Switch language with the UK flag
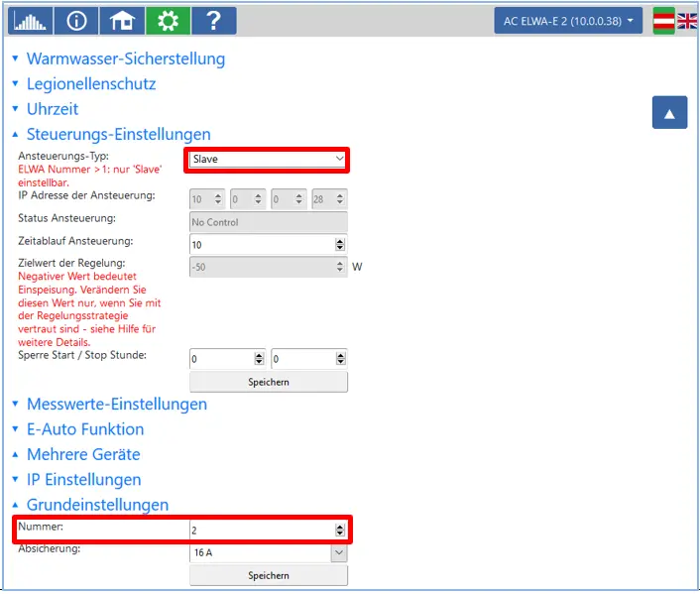This screenshot has width=700, height=594. tap(687, 21)
